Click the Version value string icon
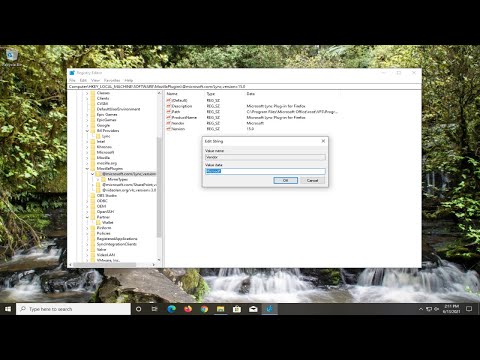 [169, 129]
